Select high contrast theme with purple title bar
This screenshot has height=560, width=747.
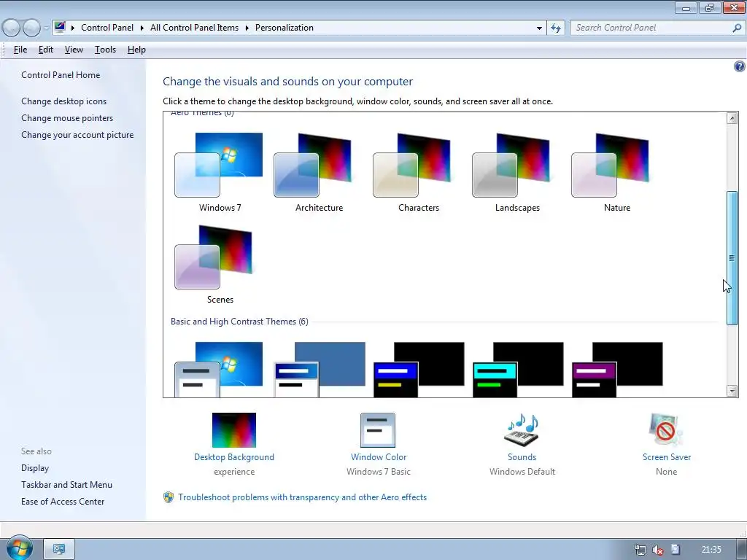[617, 369]
